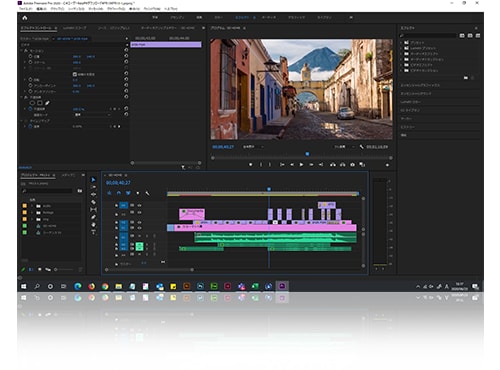This screenshot has height=370, width=500.
Task: Select the Pen tool in the tools panel
Action: (93, 217)
